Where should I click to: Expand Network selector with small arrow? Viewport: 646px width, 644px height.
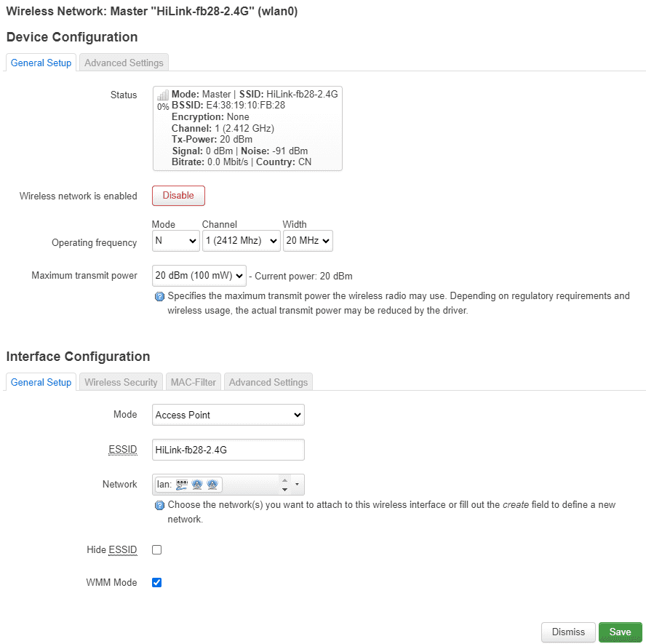pos(297,485)
